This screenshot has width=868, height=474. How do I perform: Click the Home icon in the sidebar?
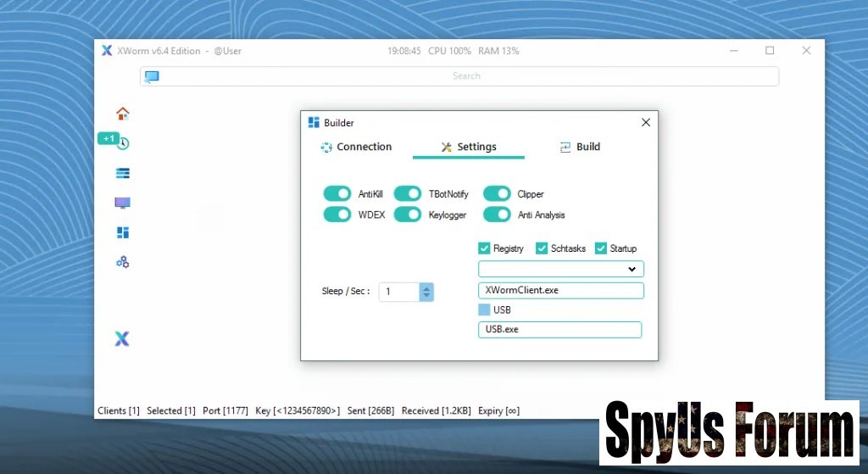point(123,114)
